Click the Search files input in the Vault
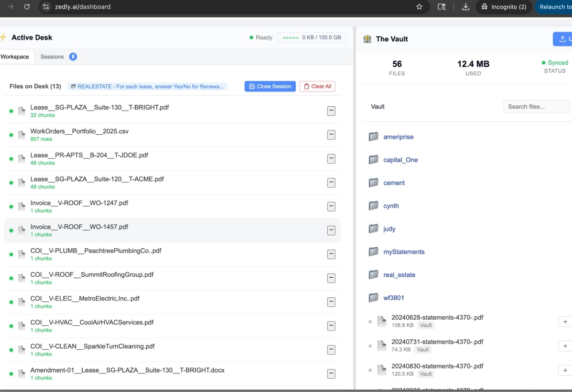 [536, 106]
